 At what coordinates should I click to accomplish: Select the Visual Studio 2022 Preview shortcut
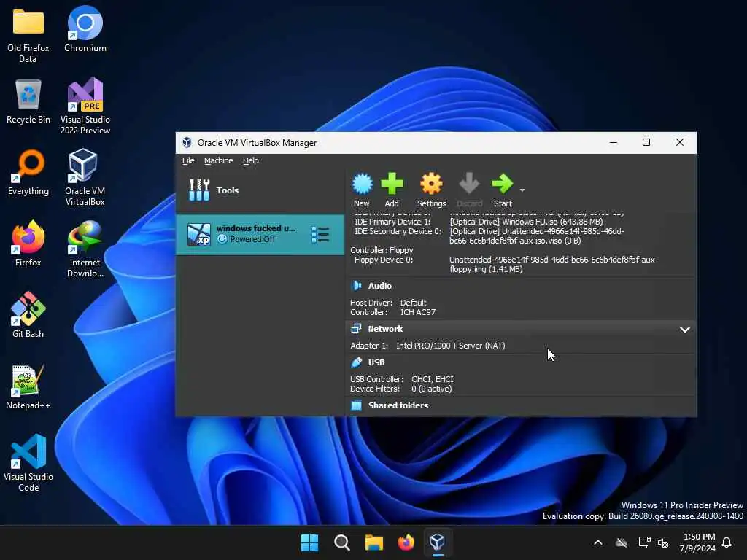coord(85,106)
